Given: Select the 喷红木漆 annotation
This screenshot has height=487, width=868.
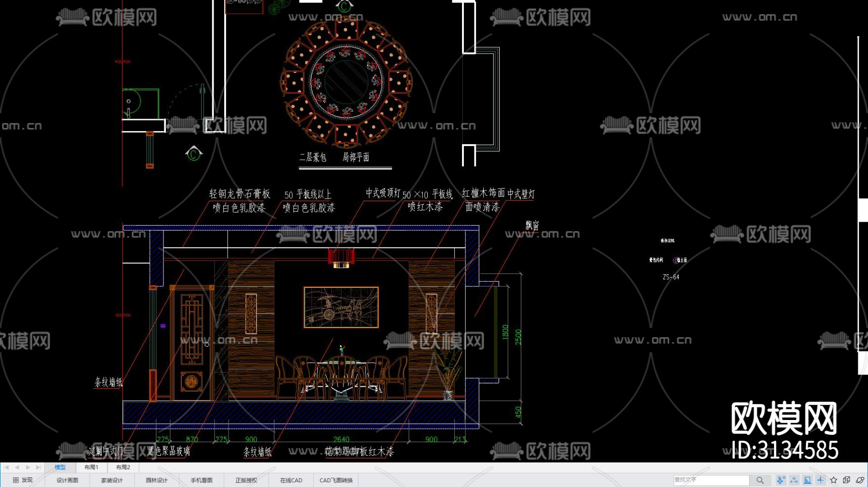Looking at the screenshot, I should click(425, 207).
